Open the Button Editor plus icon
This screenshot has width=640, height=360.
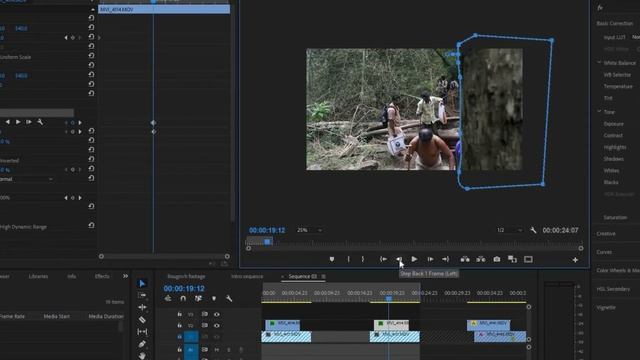coord(575,260)
